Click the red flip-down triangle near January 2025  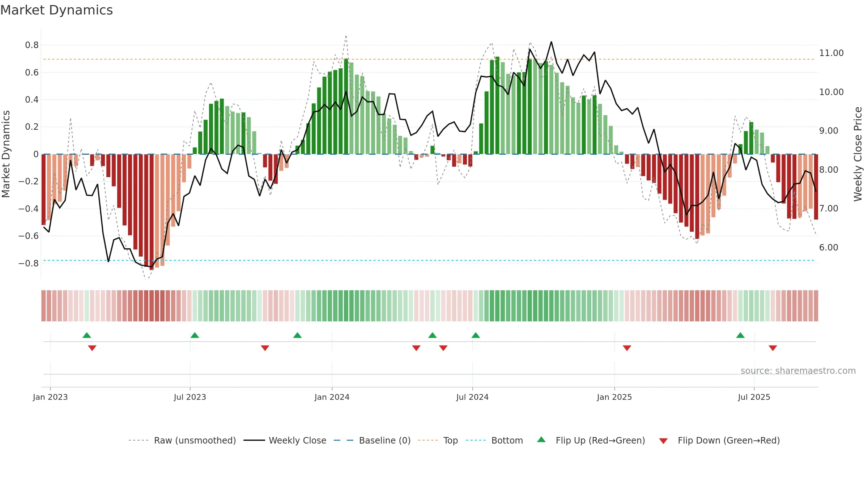[627, 348]
